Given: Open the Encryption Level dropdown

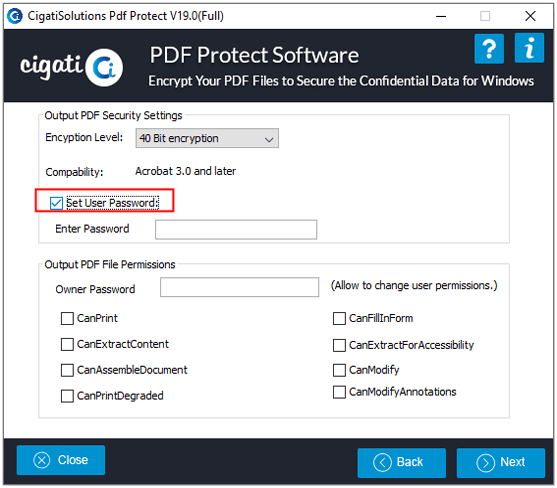Looking at the screenshot, I should click(x=207, y=138).
